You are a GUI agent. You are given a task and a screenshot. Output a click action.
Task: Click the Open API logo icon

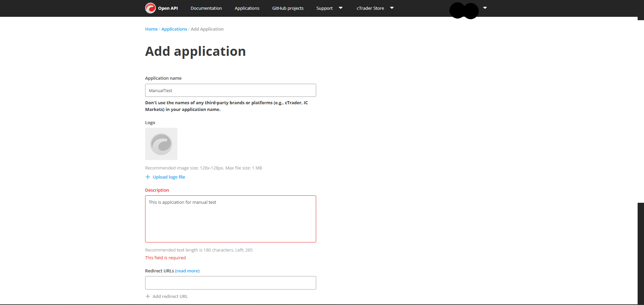[x=150, y=8]
